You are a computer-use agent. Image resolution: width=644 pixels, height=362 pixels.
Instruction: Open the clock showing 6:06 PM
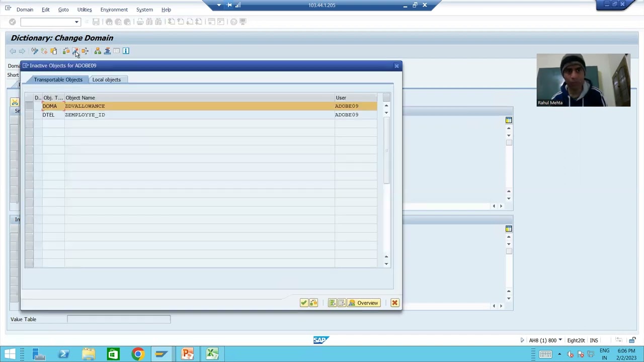626,354
